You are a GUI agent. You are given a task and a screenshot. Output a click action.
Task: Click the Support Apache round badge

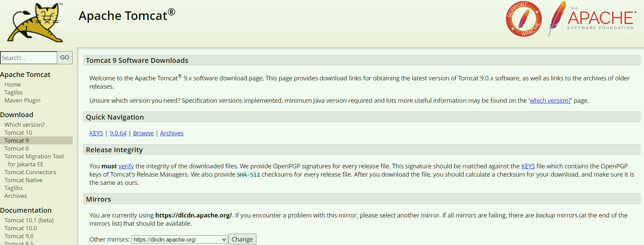pyautogui.click(x=524, y=19)
